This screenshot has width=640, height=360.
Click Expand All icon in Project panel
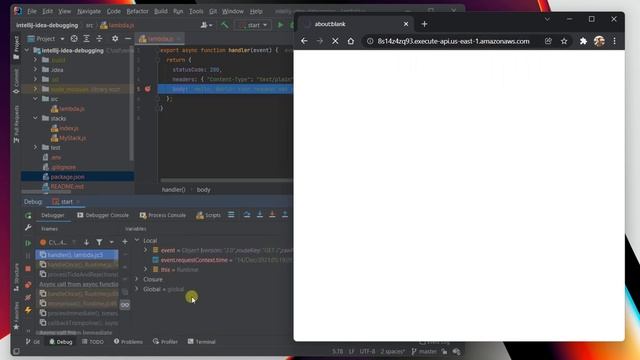coord(87,39)
